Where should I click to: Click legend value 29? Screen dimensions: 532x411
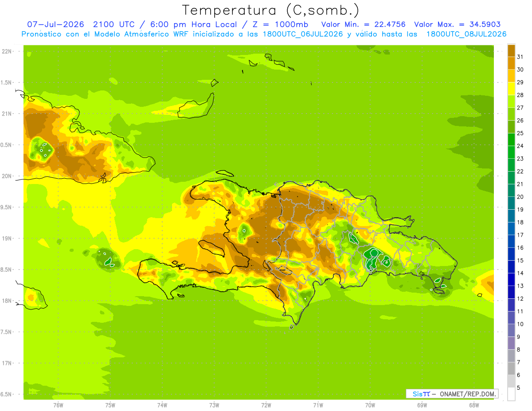520,82
